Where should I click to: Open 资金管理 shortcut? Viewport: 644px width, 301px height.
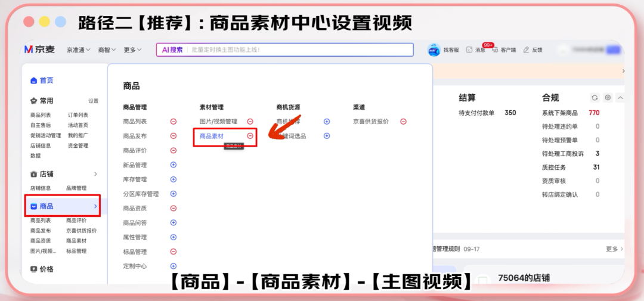pos(78,145)
